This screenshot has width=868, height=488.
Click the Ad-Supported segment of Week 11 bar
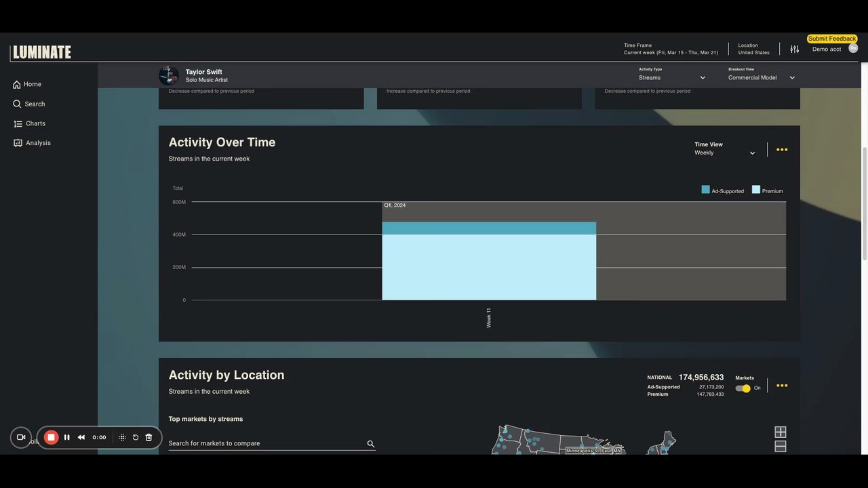click(489, 228)
